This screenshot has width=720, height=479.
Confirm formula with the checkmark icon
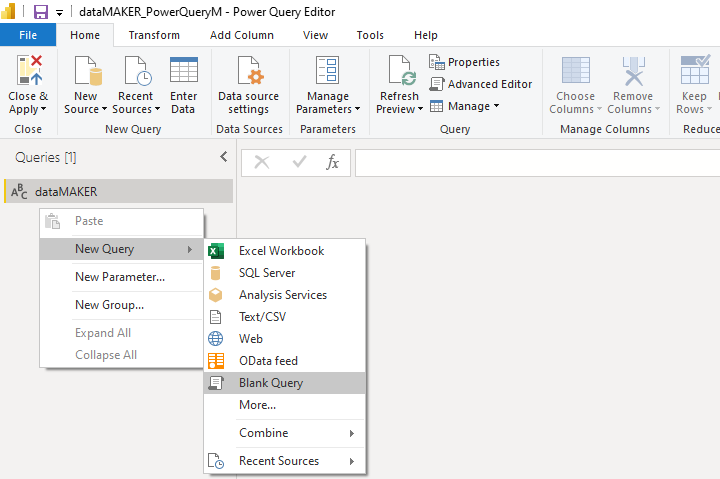click(x=299, y=162)
